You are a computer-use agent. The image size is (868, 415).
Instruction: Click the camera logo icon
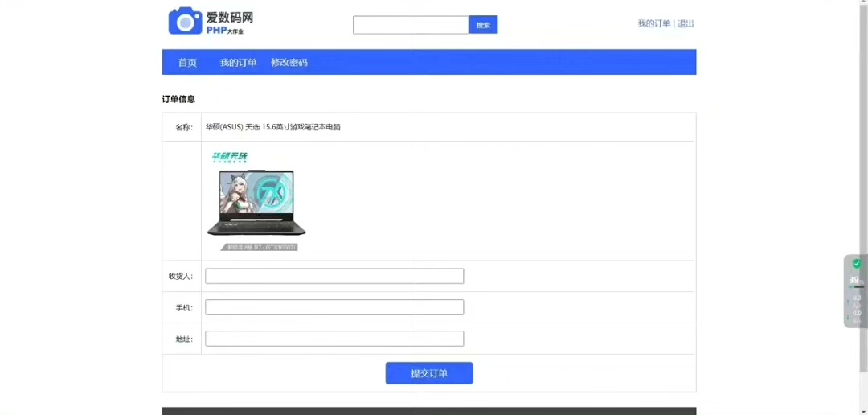[186, 21]
